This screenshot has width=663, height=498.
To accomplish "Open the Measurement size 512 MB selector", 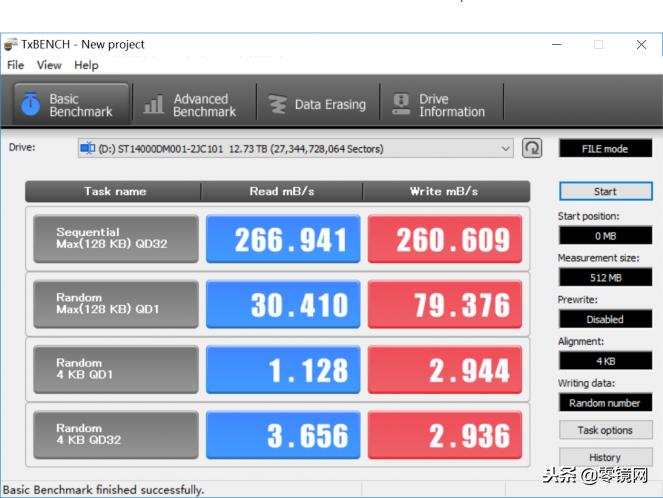I will [604, 278].
